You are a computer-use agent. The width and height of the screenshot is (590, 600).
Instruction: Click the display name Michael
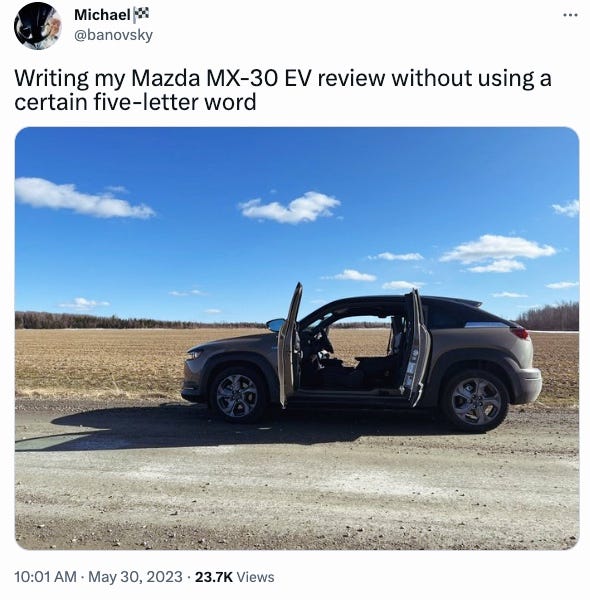coord(103,15)
